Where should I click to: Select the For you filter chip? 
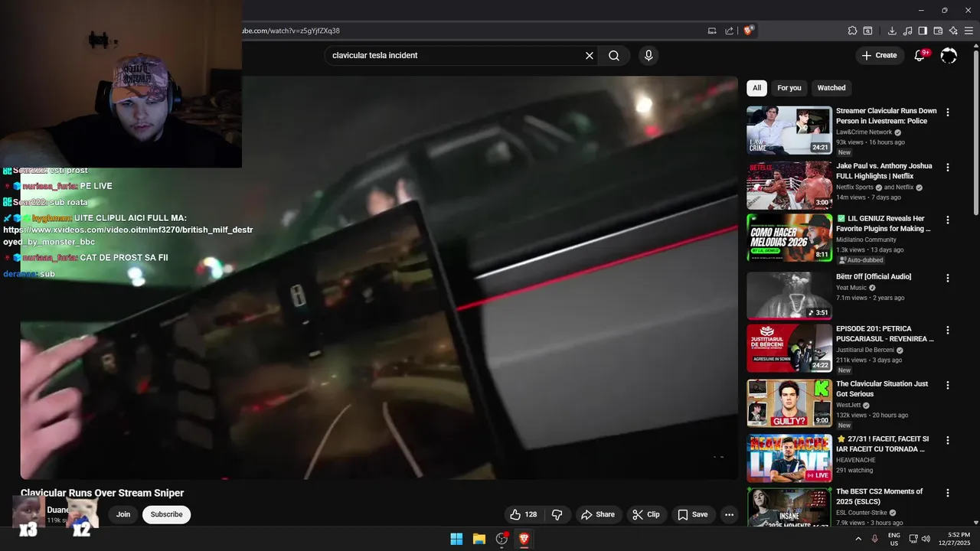point(789,88)
